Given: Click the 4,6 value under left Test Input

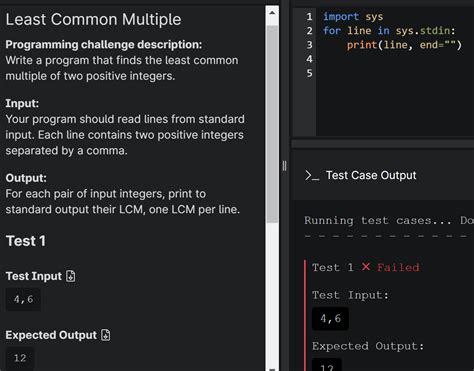Looking at the screenshot, I should tap(23, 299).
